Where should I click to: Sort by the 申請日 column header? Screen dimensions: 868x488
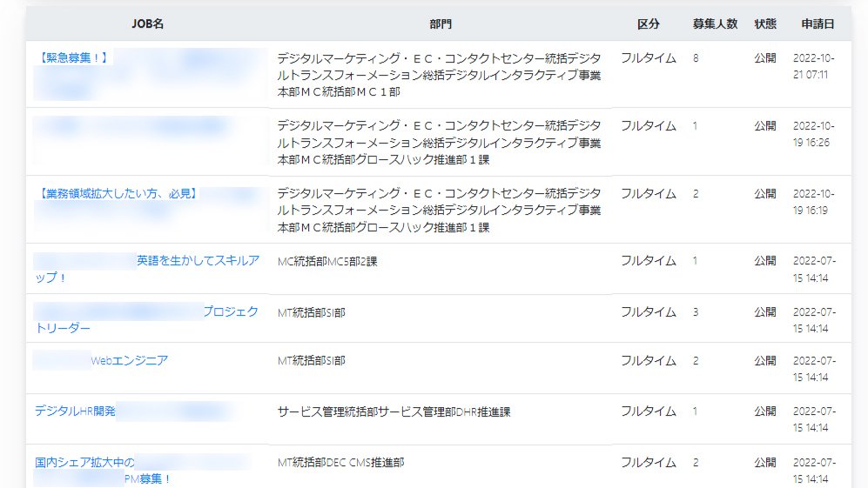coord(818,24)
